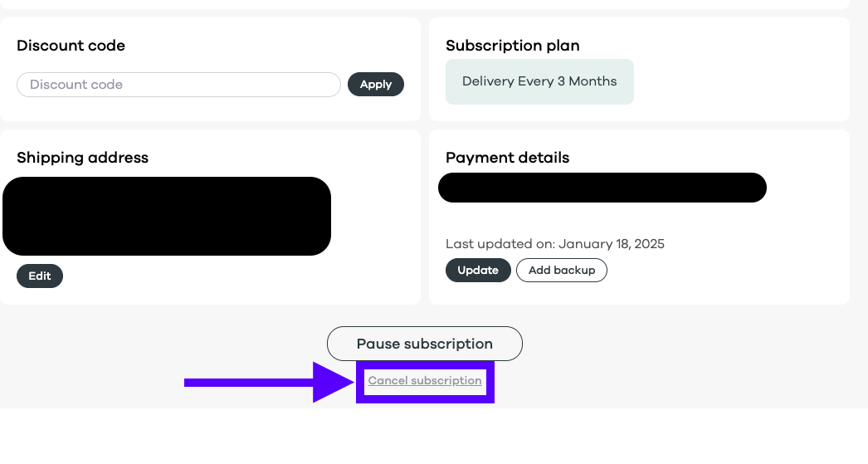
Task: Click the Shipping address heading
Action: (82, 158)
